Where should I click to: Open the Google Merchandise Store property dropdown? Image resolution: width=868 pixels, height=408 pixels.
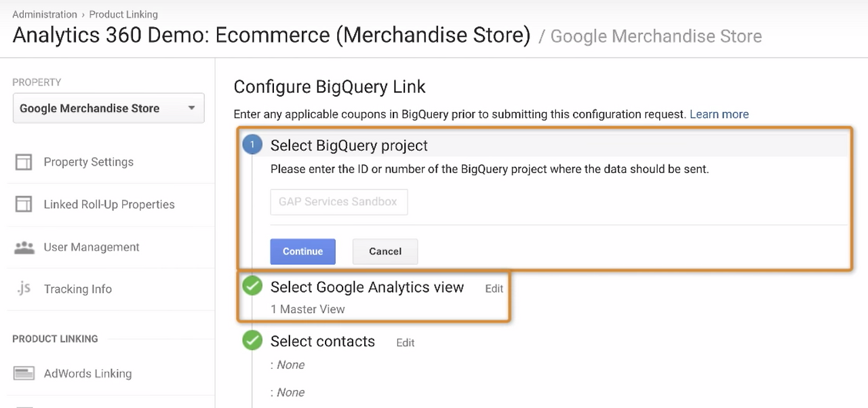(108, 109)
